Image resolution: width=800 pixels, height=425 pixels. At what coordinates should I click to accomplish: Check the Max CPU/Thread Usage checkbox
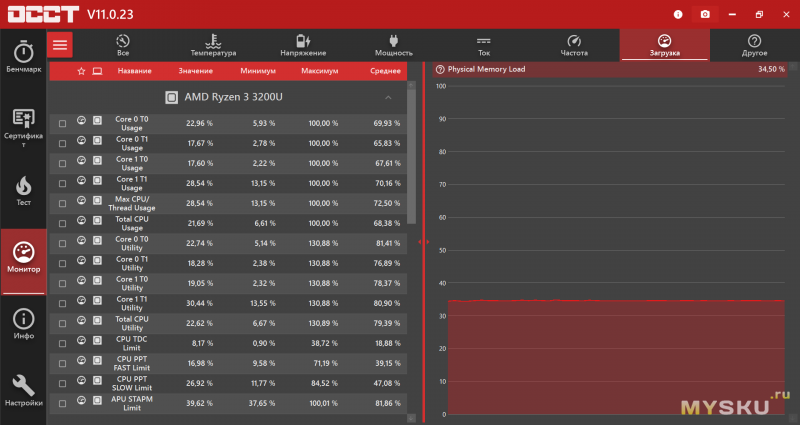pos(62,204)
